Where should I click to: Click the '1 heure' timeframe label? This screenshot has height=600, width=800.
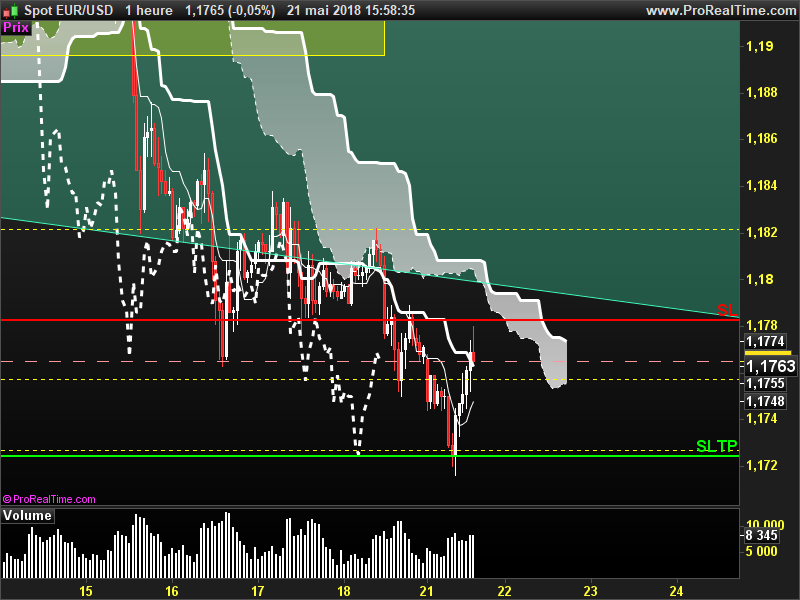coord(149,10)
